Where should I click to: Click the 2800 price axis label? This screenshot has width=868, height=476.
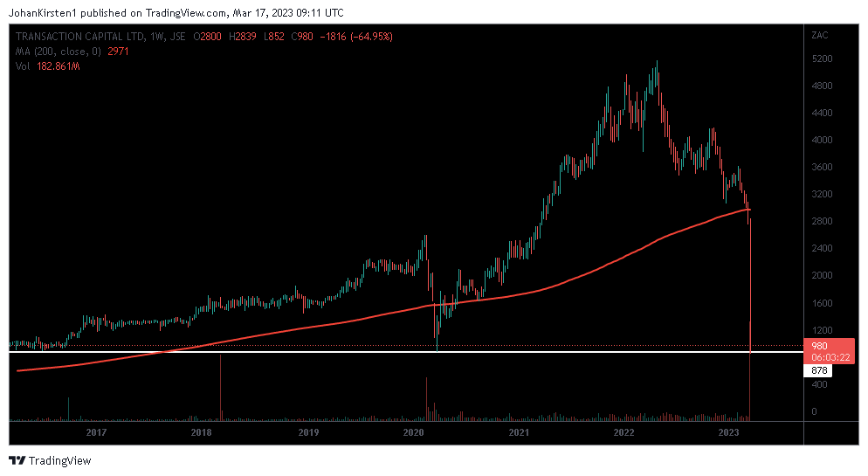822,221
